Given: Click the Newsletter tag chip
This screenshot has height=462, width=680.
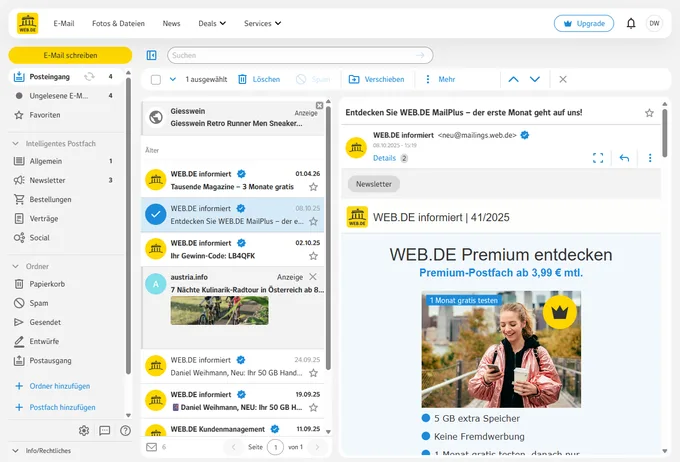Looking at the screenshot, I should (x=374, y=184).
